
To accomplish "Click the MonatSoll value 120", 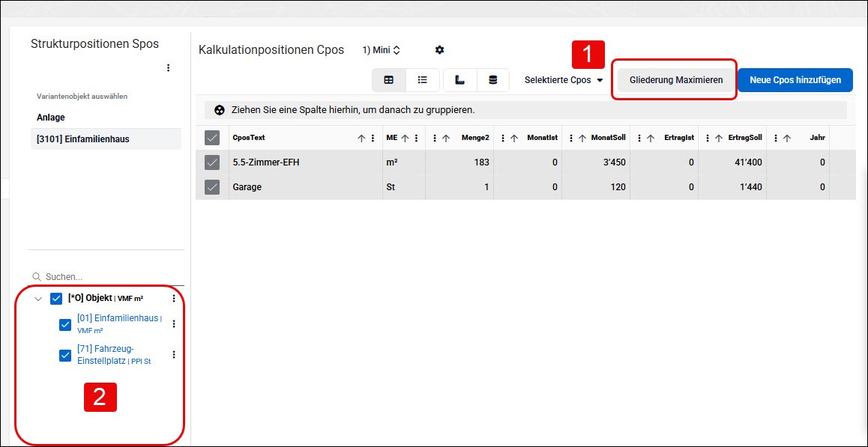I will (x=618, y=187).
